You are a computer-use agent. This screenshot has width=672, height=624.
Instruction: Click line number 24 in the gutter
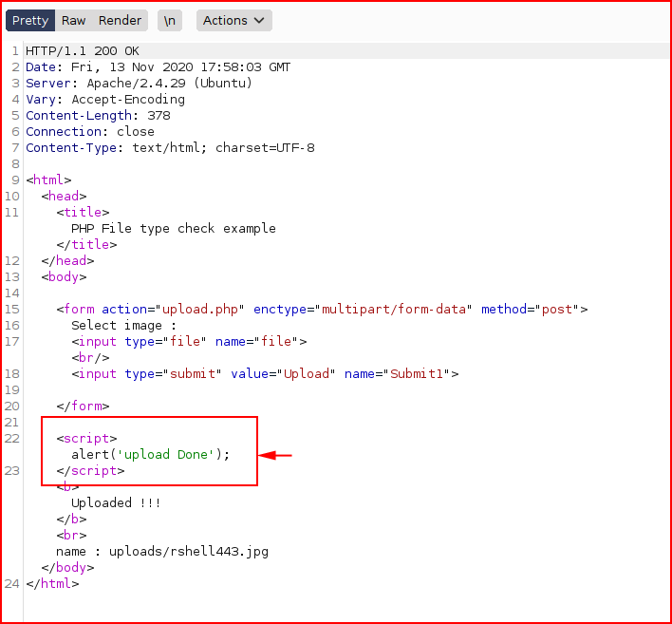pos(12,584)
